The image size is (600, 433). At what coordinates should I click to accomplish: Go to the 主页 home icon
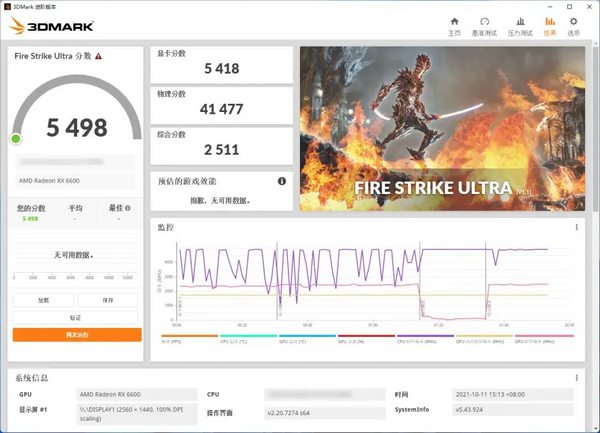coord(454,25)
